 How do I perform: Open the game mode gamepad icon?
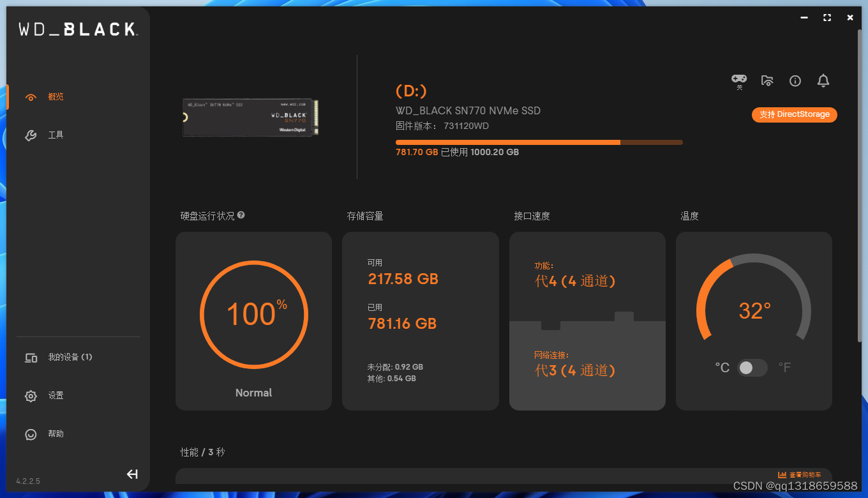pos(738,79)
